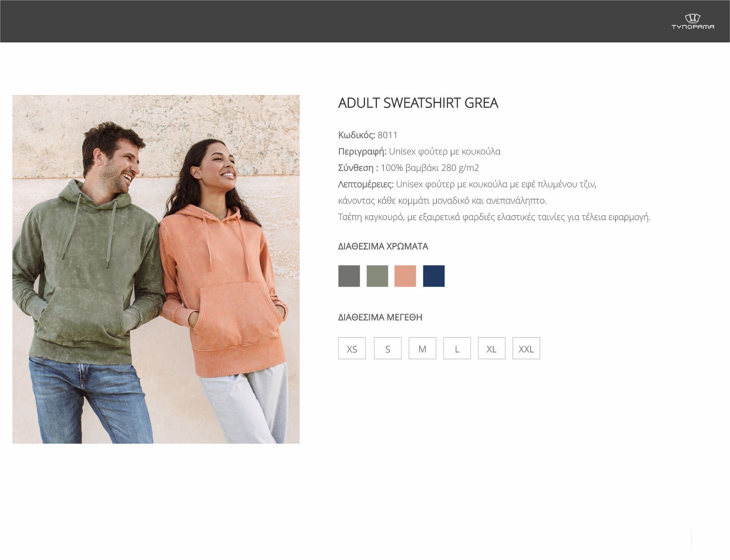This screenshot has height=560, width=730.
Task: Click the ΔΙΑΘΕΣΙΜΑ ΧΡΩΜΑΤΑ heading
Action: 383,246
